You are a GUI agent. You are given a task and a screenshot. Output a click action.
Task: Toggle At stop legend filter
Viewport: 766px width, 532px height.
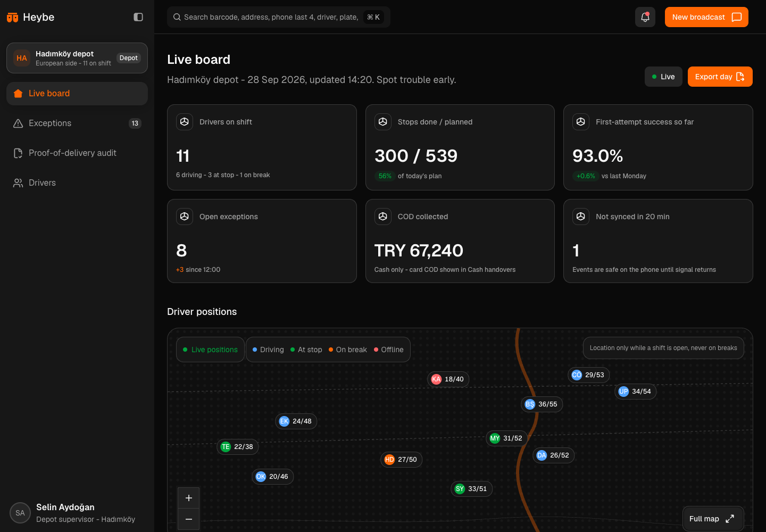pos(306,350)
